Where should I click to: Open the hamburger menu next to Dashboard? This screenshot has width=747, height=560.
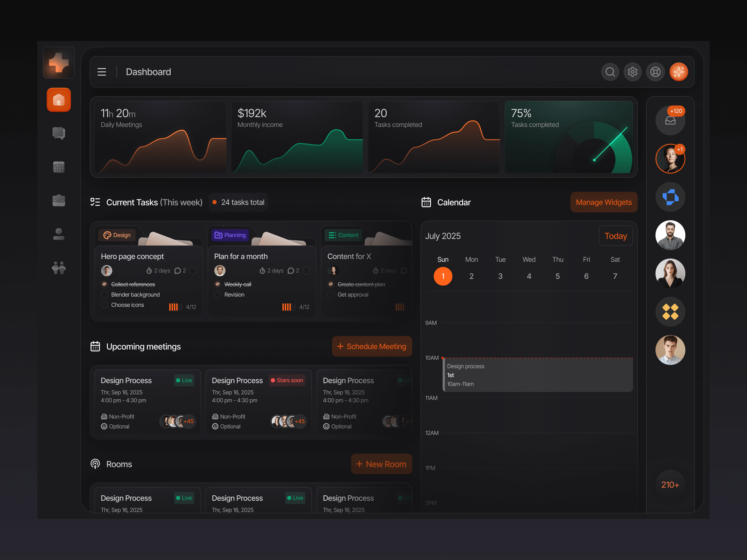[102, 72]
